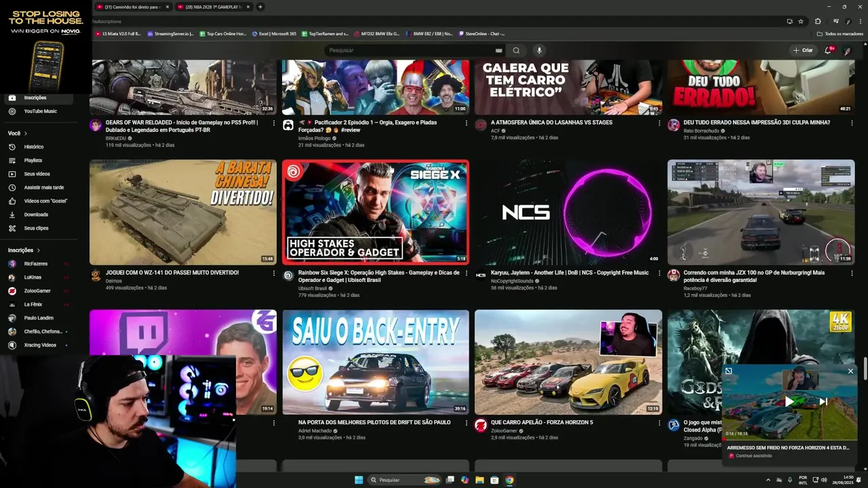The width and height of the screenshot is (868, 488).
Task: Open Chrome from the taskbar
Action: click(x=509, y=480)
